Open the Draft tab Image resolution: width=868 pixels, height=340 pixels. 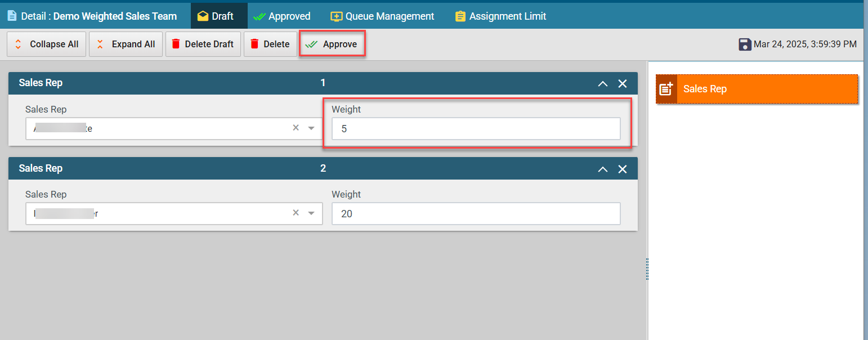point(219,16)
